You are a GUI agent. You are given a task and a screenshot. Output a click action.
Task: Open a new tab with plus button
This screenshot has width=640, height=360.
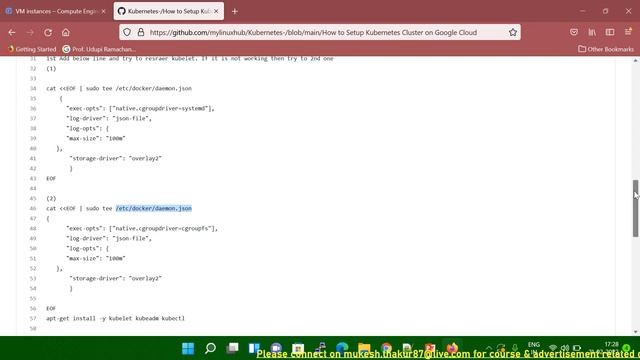tap(235, 11)
